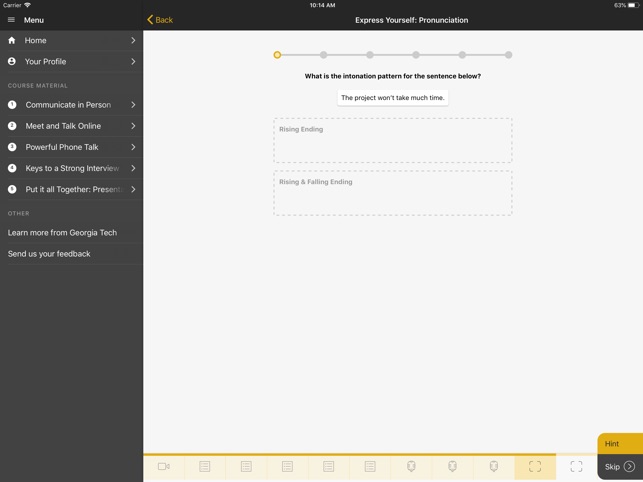
Task: Open the last unvisited quiz icon
Action: pyautogui.click(x=576, y=466)
